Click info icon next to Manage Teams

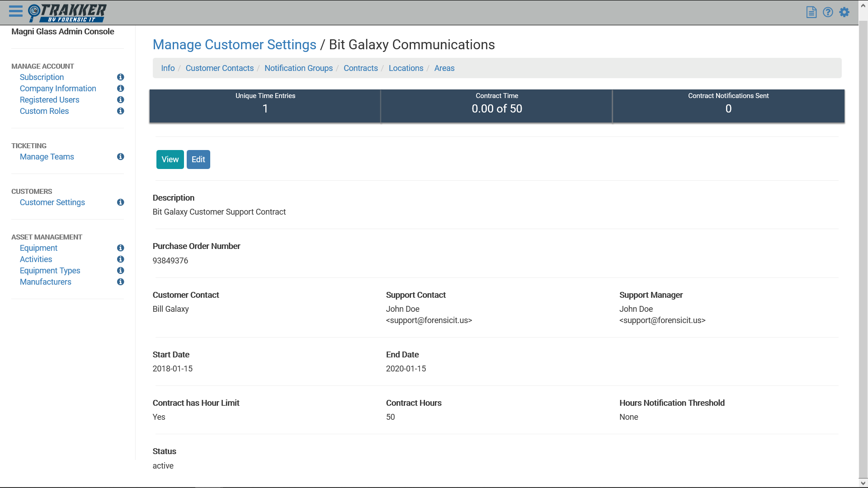120,157
